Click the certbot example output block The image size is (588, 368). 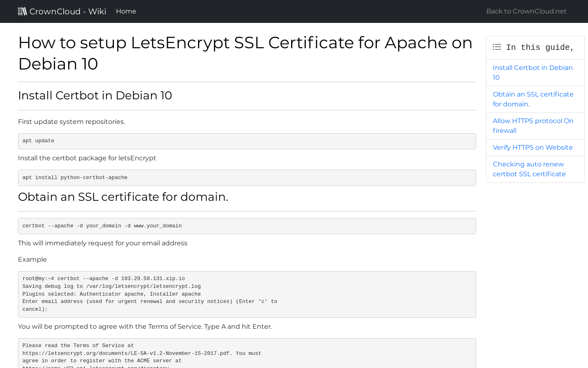(247, 294)
